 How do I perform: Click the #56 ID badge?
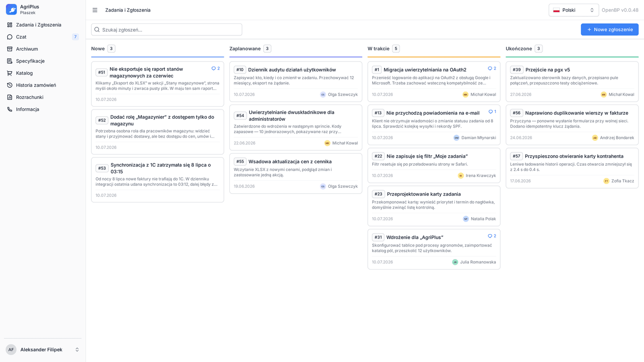516,113
